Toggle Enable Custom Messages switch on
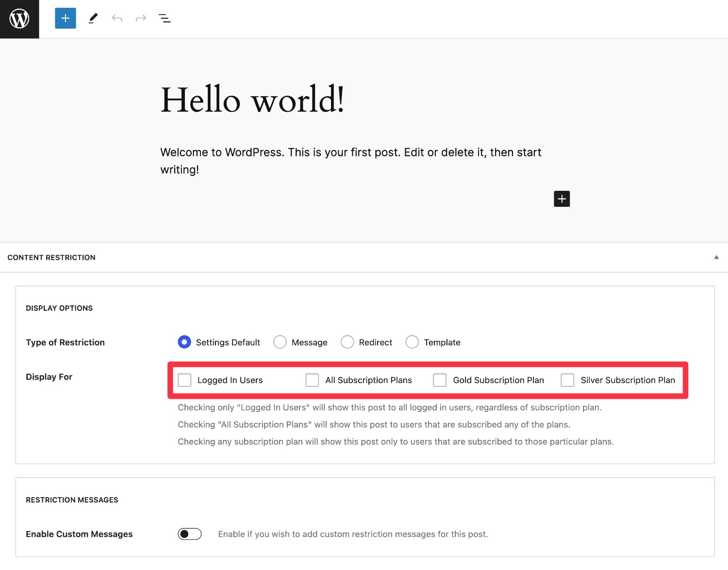 click(x=189, y=534)
